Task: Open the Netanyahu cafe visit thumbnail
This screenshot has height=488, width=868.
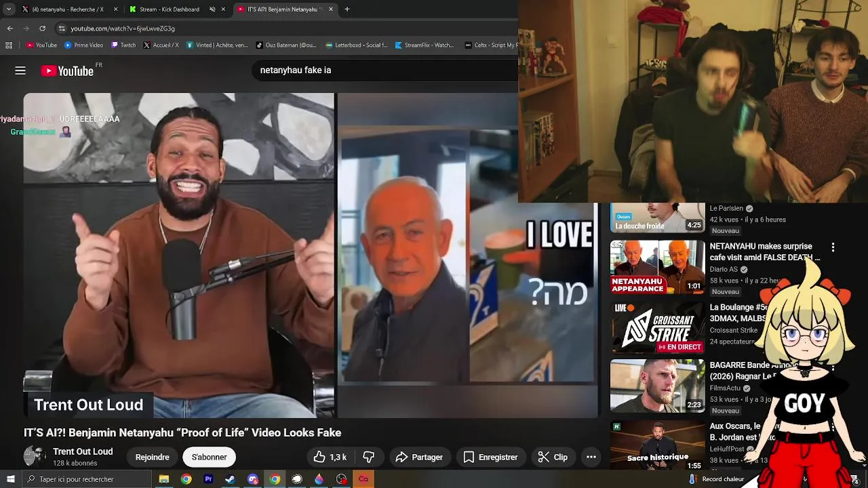Action: (657, 267)
